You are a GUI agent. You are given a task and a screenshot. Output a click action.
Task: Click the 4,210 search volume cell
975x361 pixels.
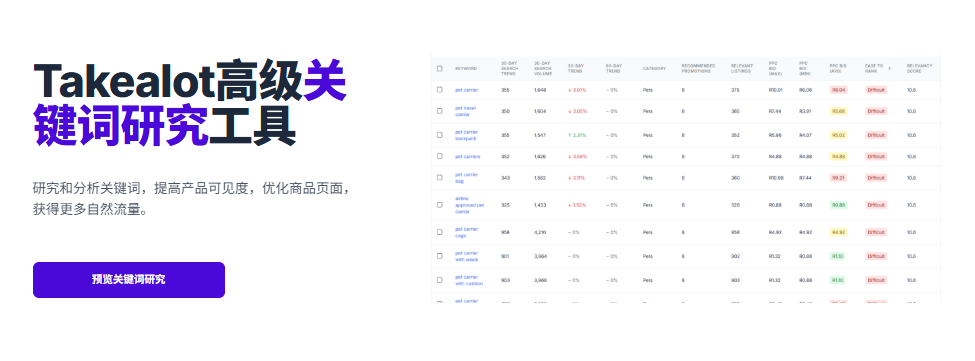tap(540, 232)
